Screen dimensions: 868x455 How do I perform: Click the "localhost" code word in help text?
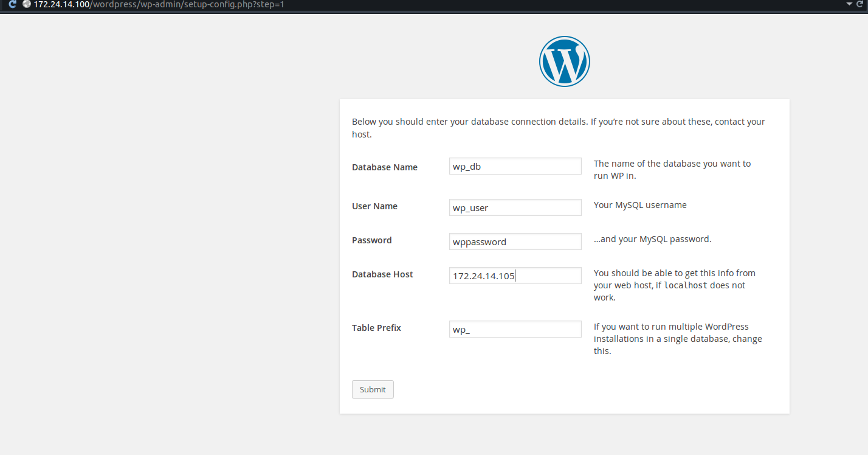pos(686,285)
